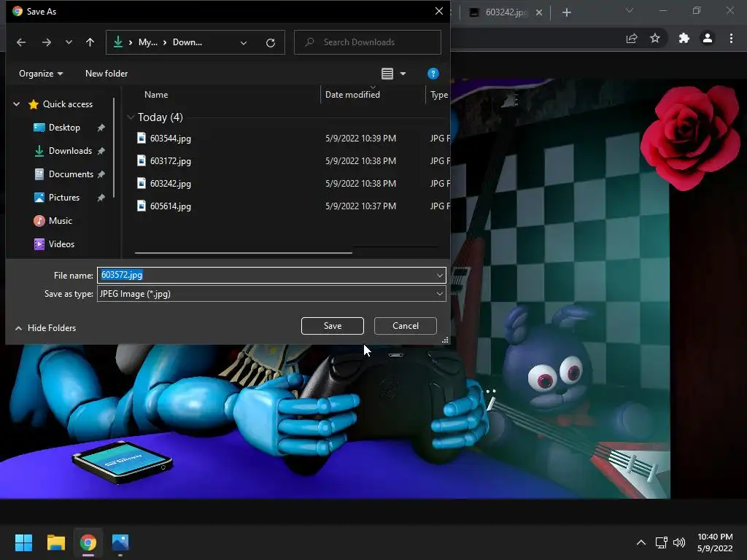Click the 603544.jpg file icon

coord(142,138)
